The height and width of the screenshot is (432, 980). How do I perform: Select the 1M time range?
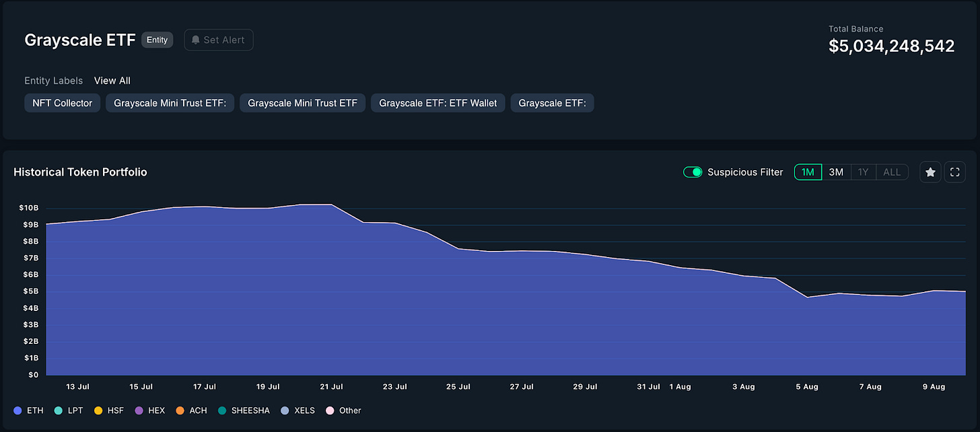click(808, 172)
